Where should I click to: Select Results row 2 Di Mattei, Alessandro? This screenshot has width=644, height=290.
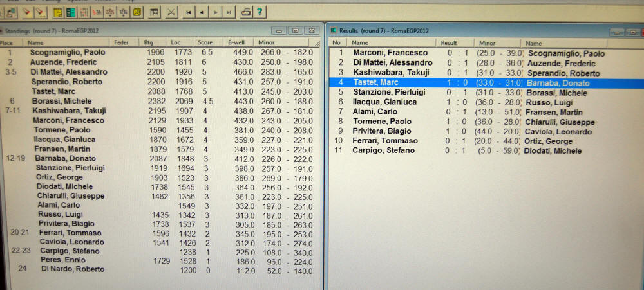pos(393,63)
